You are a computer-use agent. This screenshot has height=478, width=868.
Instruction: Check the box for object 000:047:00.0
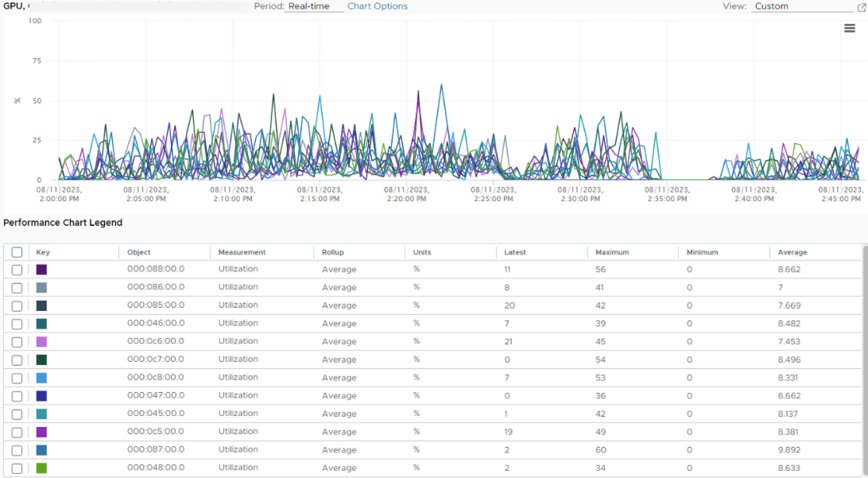[17, 396]
